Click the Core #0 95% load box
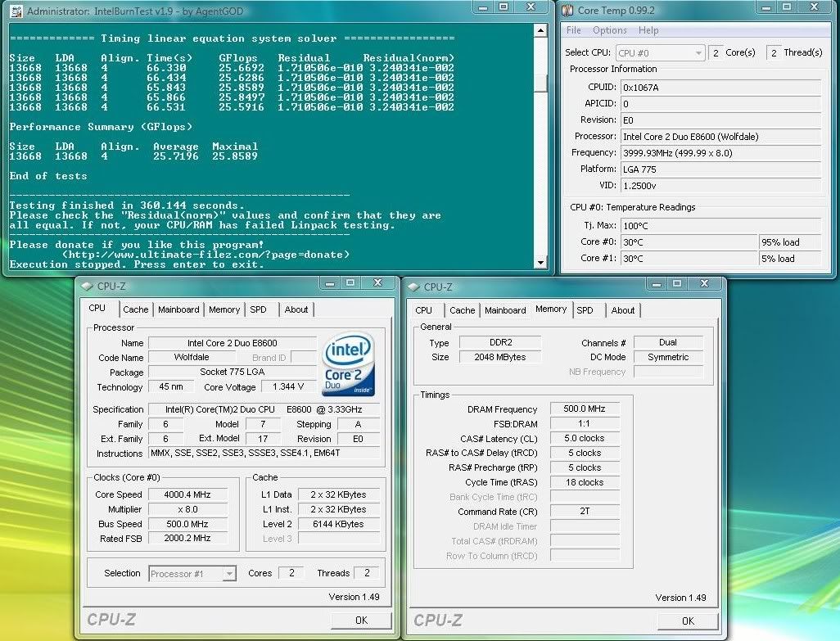Image resolution: width=840 pixels, height=641 pixels. (789, 242)
